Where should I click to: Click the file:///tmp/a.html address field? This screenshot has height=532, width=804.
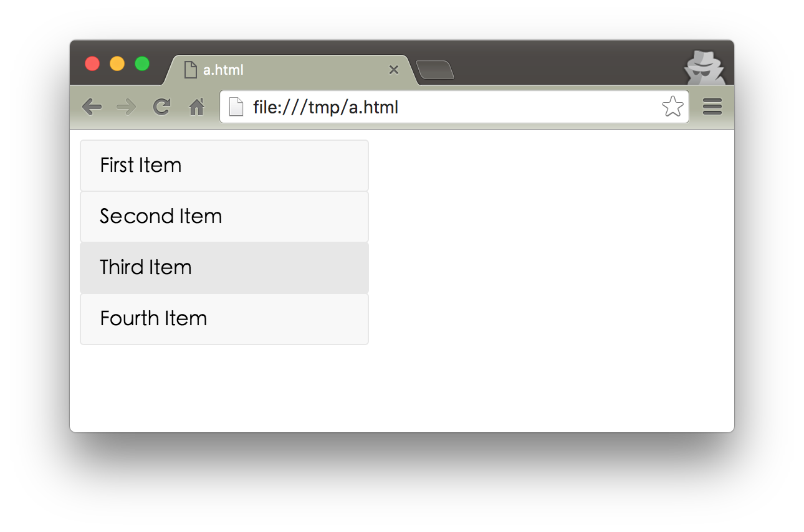[x=436, y=107]
